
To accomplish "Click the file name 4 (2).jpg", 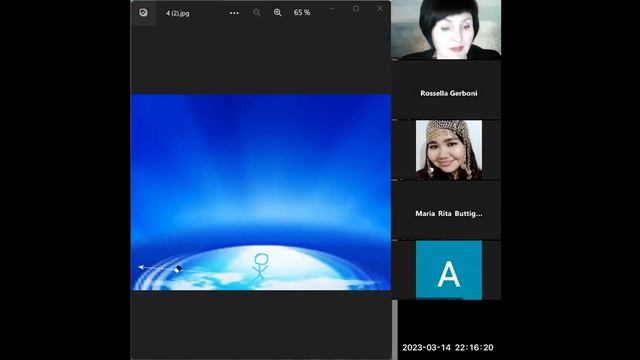I will (178, 13).
